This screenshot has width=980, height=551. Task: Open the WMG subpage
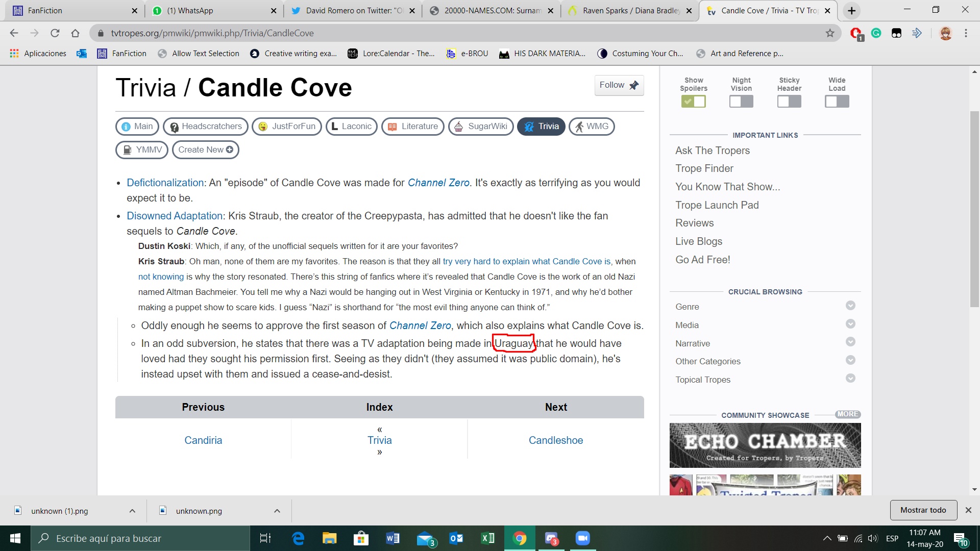coord(592,127)
